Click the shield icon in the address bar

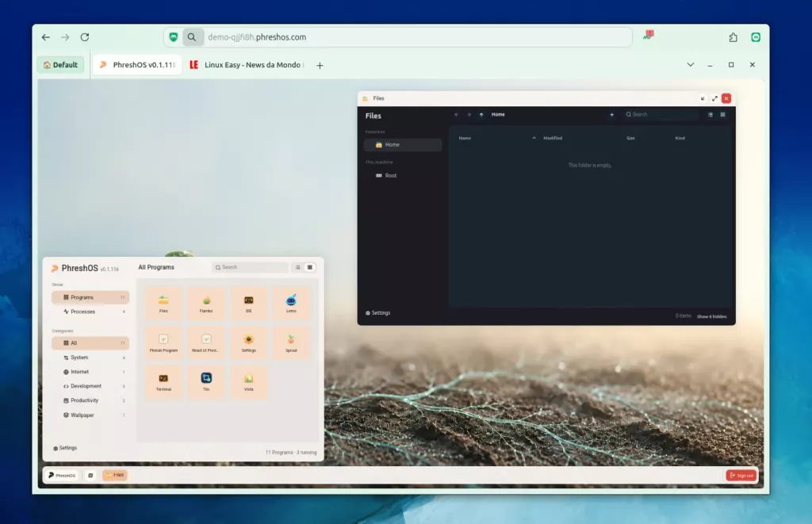click(174, 37)
